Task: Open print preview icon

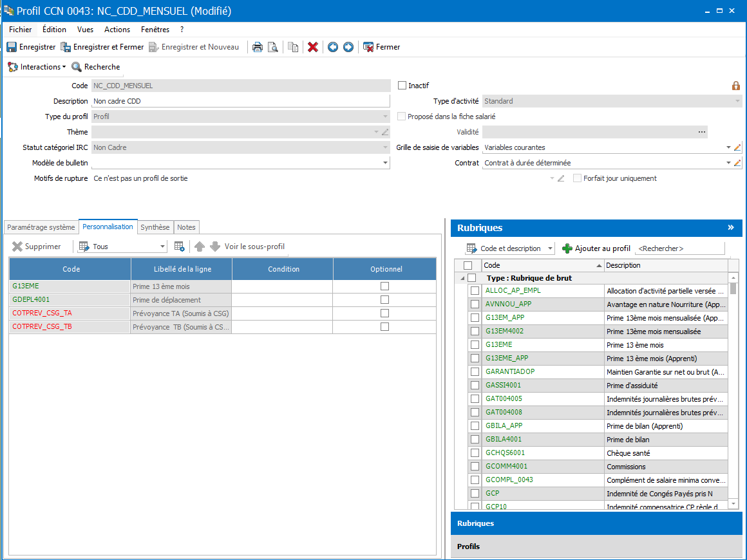Action: pos(272,47)
